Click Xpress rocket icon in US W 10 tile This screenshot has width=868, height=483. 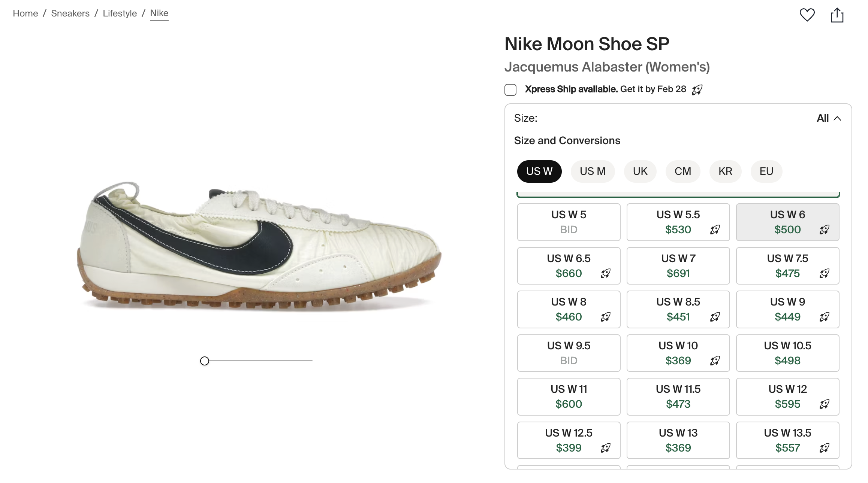715,361
